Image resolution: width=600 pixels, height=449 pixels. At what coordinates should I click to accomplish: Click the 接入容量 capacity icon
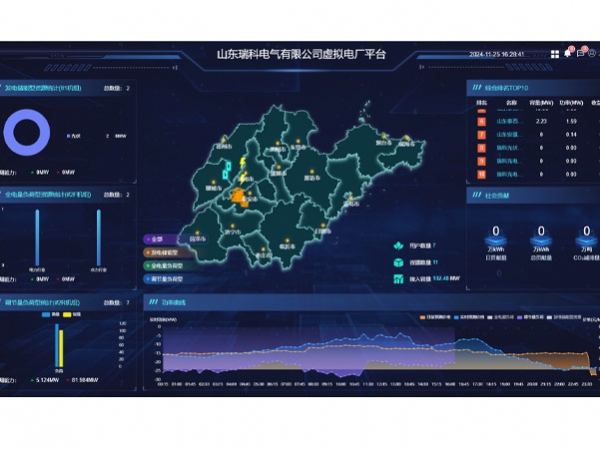click(x=397, y=278)
